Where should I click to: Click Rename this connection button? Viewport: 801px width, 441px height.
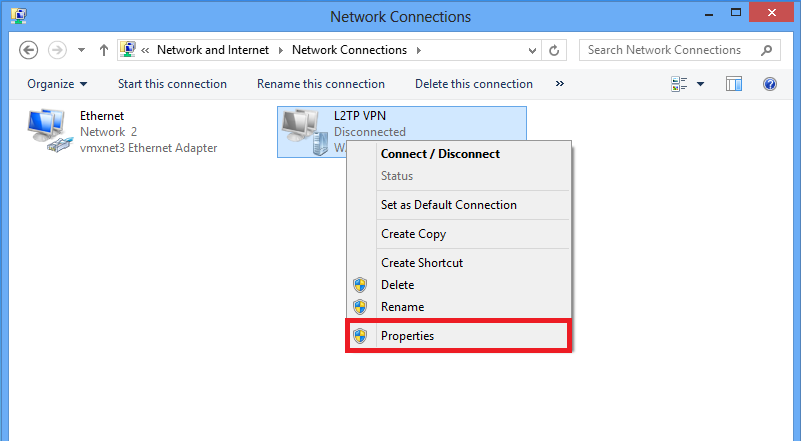pyautogui.click(x=321, y=84)
